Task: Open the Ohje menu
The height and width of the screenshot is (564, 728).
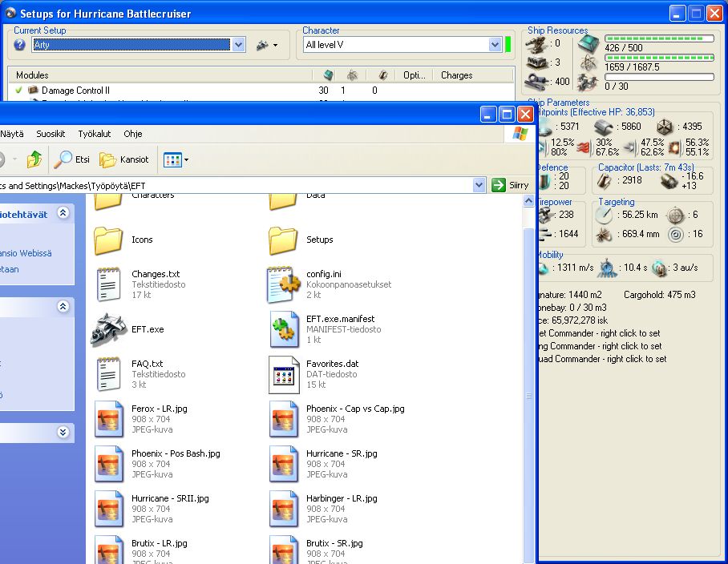Action: click(133, 134)
